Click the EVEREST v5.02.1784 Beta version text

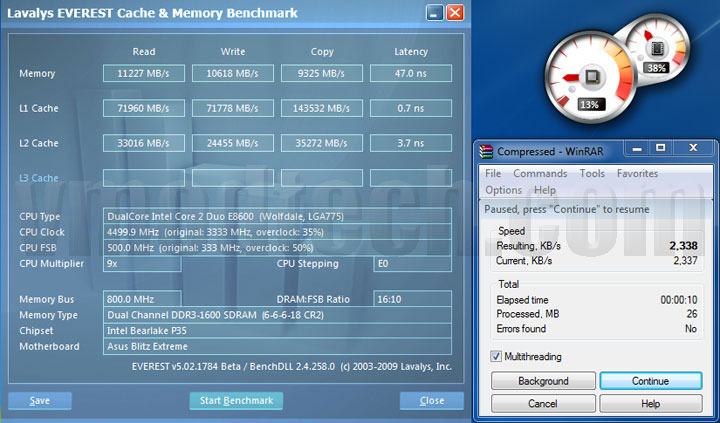coord(292,367)
